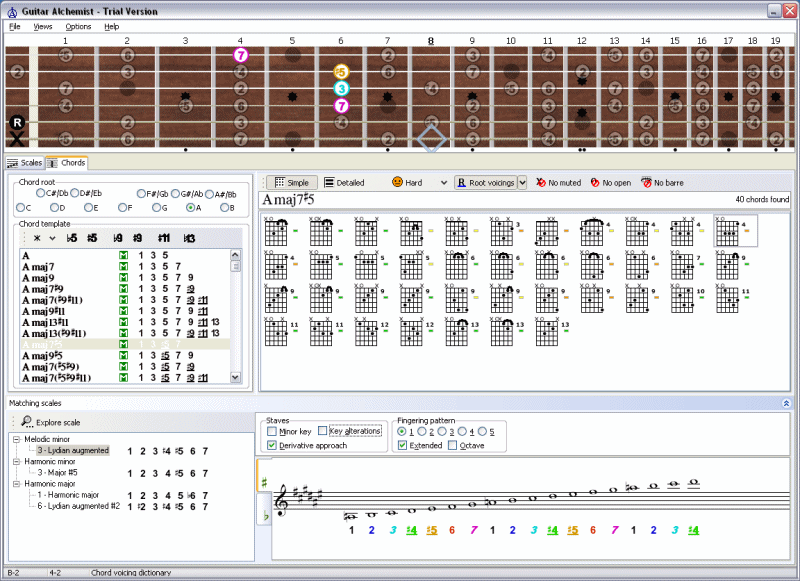Enable the Octave fingering checkbox
Image resolution: width=800 pixels, height=581 pixels.
tap(453, 445)
